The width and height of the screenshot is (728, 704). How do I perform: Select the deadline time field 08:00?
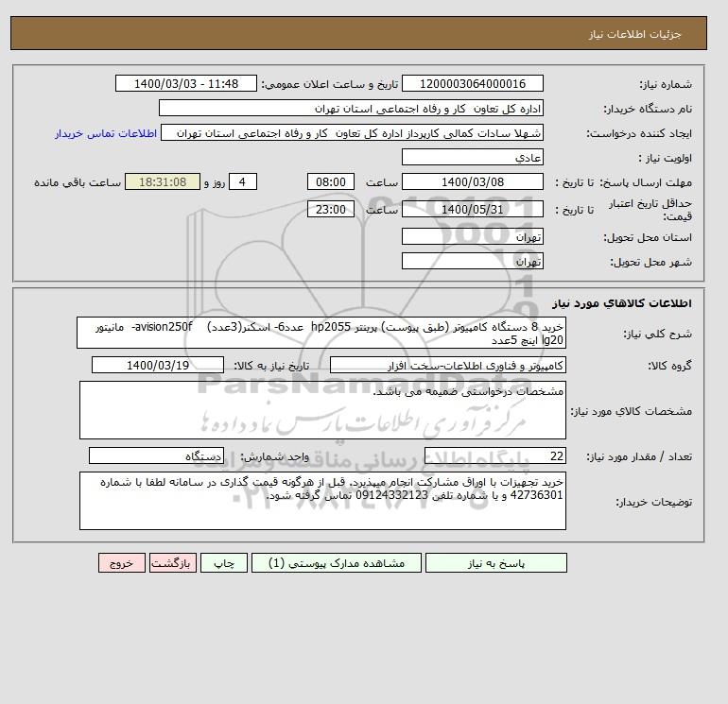(x=331, y=182)
